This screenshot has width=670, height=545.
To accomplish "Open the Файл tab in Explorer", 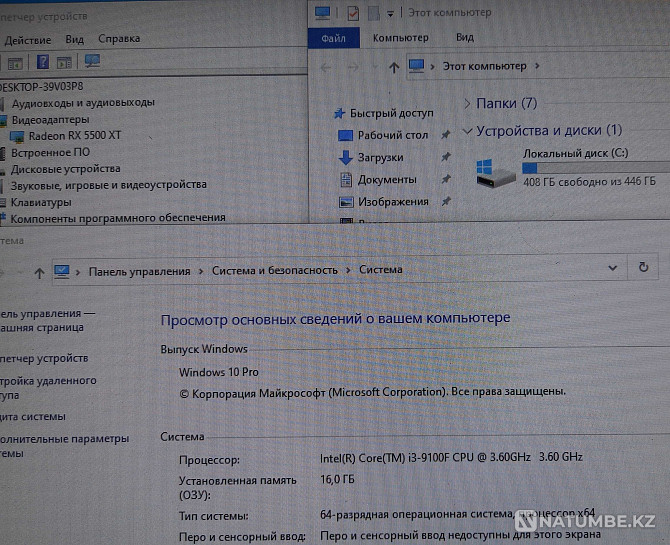I will click(334, 38).
